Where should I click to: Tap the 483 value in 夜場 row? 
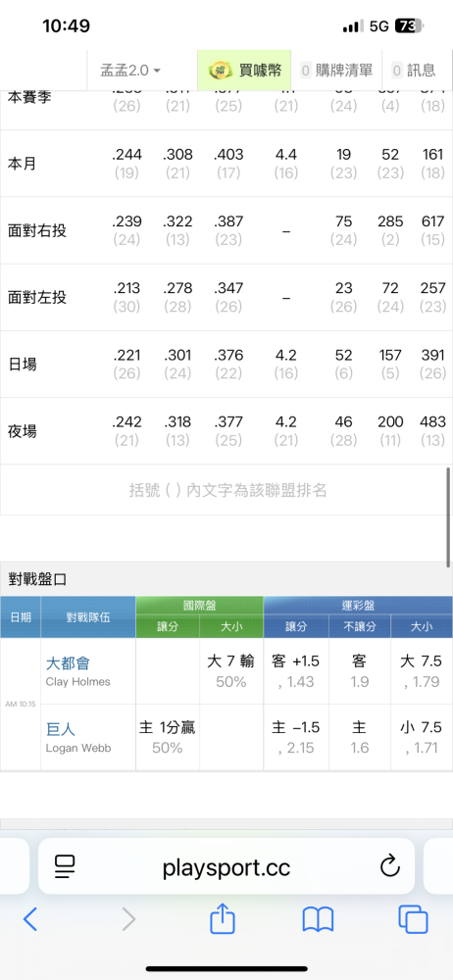tap(433, 421)
